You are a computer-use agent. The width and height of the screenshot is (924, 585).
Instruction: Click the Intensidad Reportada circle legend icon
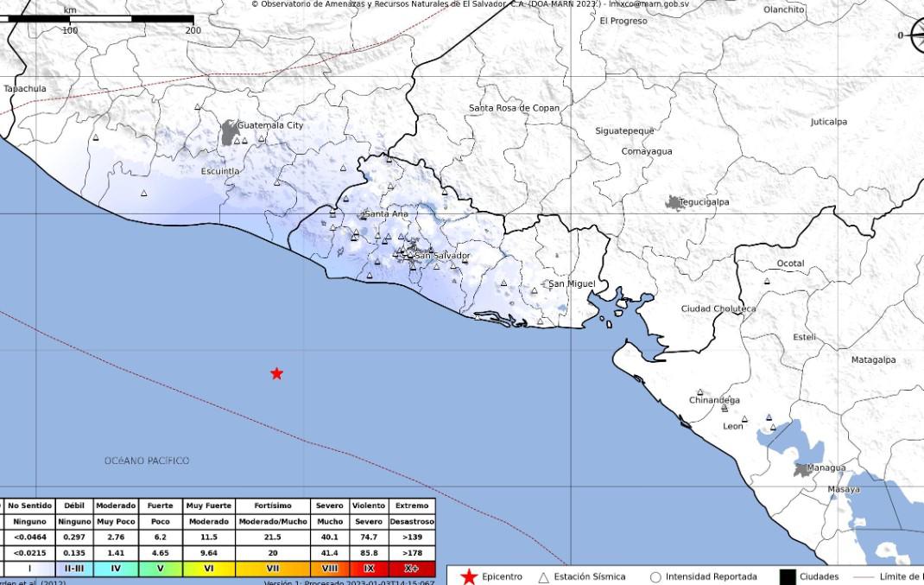pyautogui.click(x=655, y=577)
